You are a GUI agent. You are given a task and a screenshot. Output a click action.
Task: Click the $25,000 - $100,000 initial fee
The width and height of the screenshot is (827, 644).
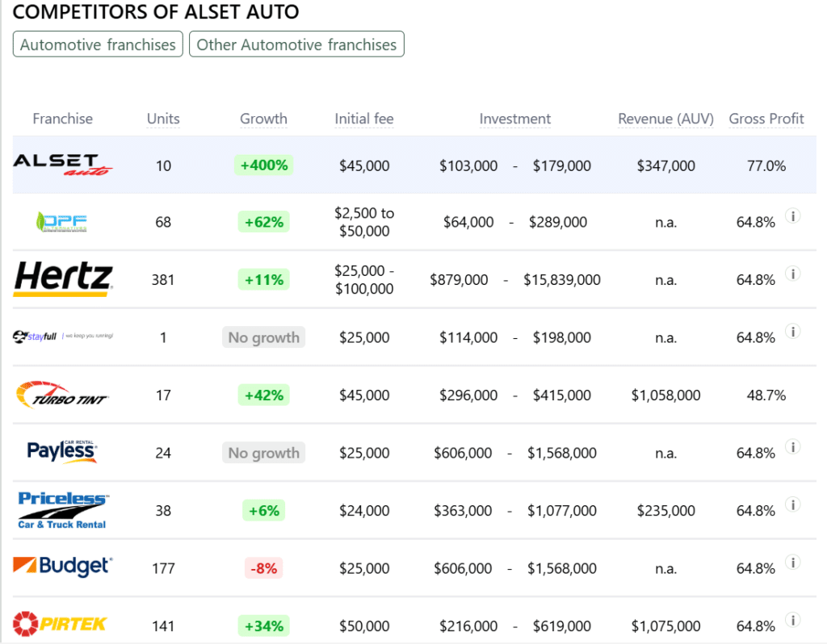[364, 279]
